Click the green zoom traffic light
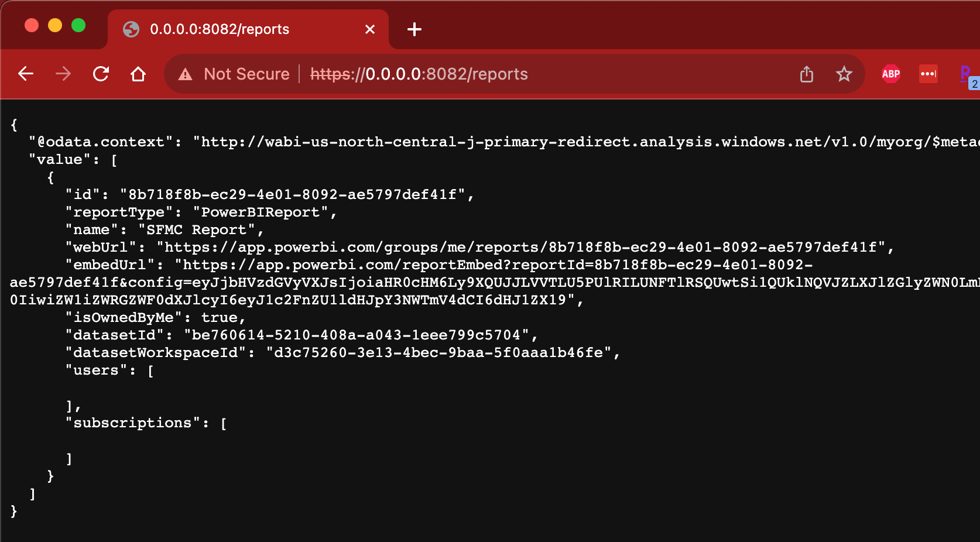The image size is (980, 542). [78, 25]
